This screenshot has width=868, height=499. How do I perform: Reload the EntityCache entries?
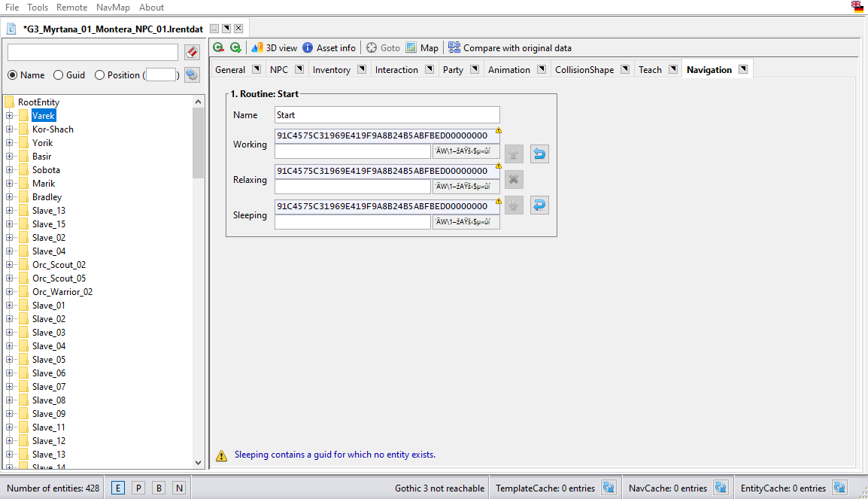pos(839,488)
